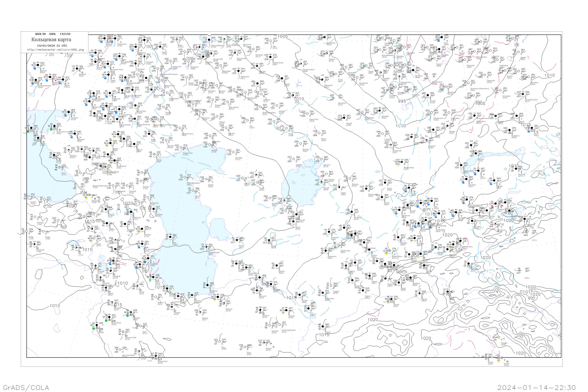Click the 'Кольцевая карта' map title
The image size is (588, 392).
tap(51, 40)
